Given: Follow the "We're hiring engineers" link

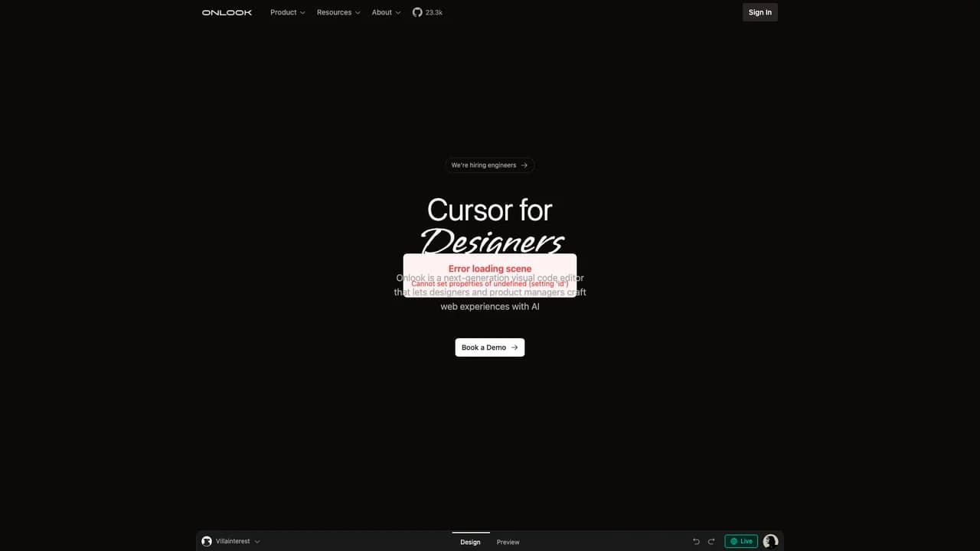Looking at the screenshot, I should 489,165.
